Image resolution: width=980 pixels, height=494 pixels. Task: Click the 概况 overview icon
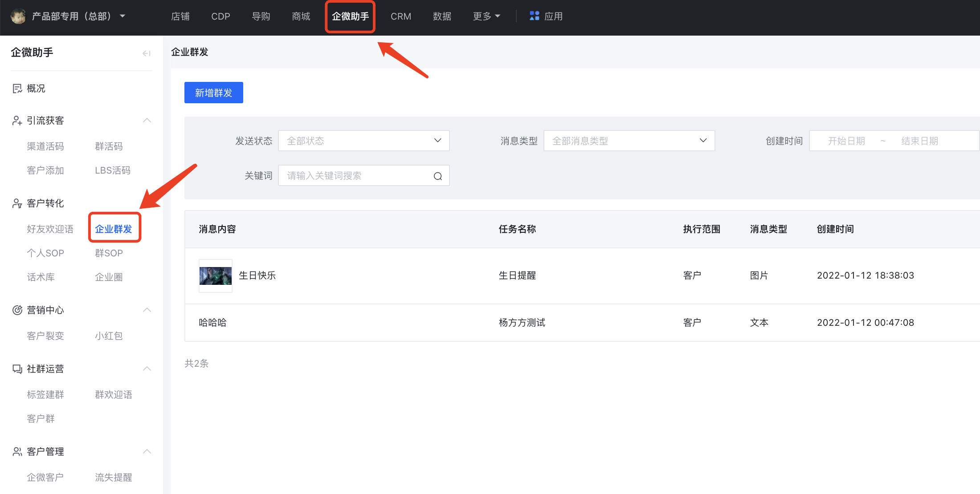(17, 89)
